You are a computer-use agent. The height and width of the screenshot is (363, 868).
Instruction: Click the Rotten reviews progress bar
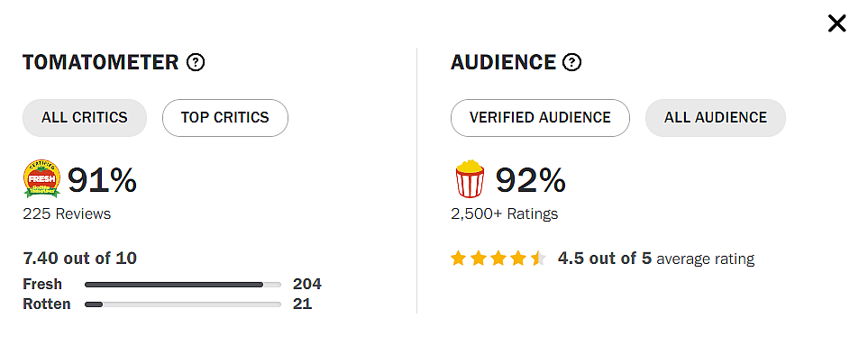pyautogui.click(x=182, y=304)
